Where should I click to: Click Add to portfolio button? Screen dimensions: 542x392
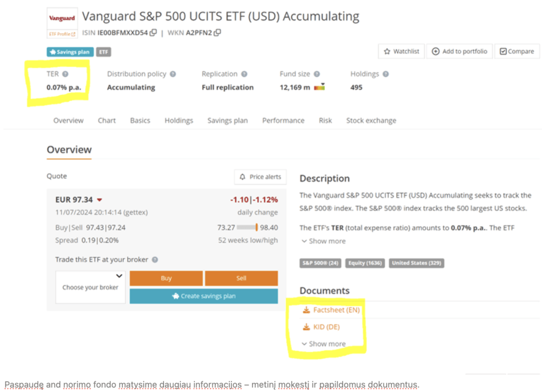coord(459,51)
